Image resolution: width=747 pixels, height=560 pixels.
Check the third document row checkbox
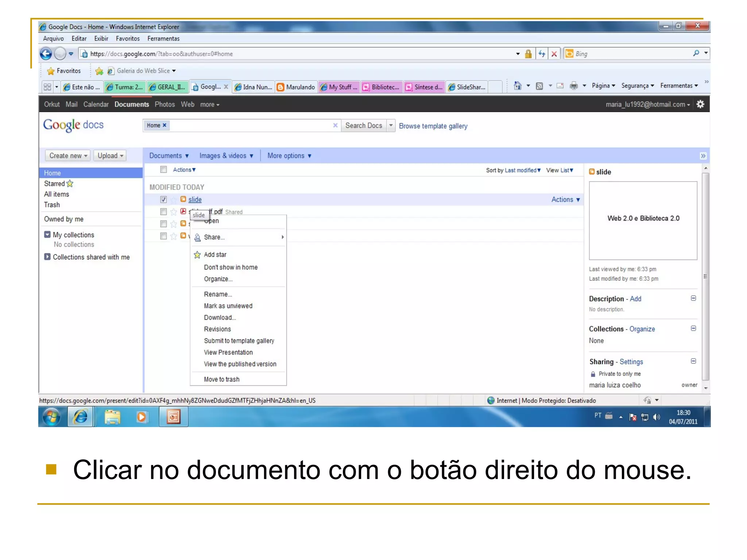pos(163,224)
